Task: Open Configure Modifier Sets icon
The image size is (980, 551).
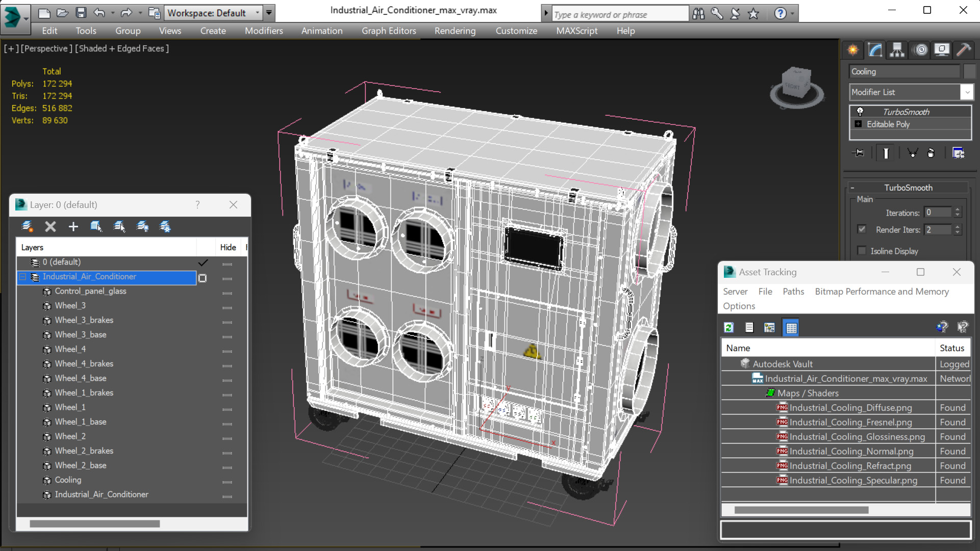Action: pyautogui.click(x=959, y=153)
